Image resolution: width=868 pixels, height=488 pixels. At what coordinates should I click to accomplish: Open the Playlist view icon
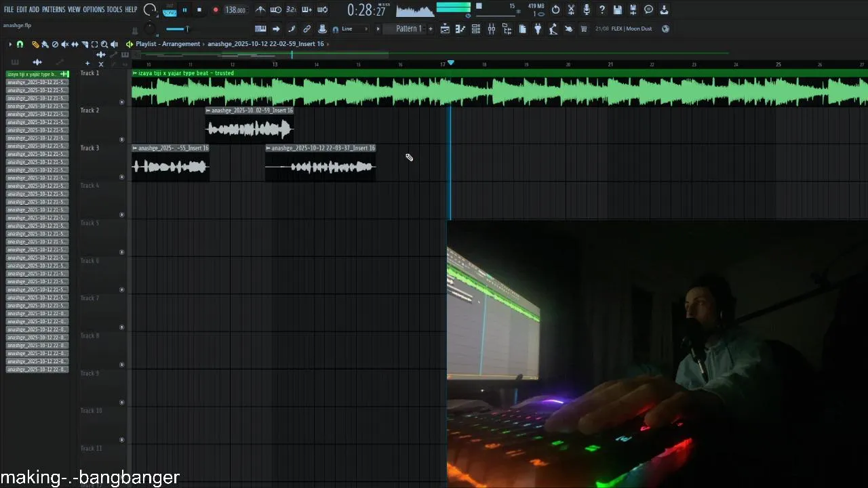(x=445, y=28)
